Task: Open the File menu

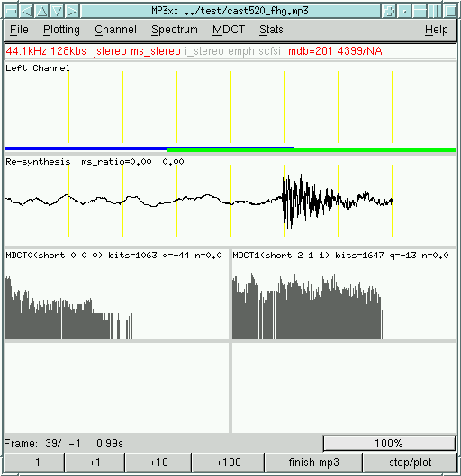Action: pos(19,30)
